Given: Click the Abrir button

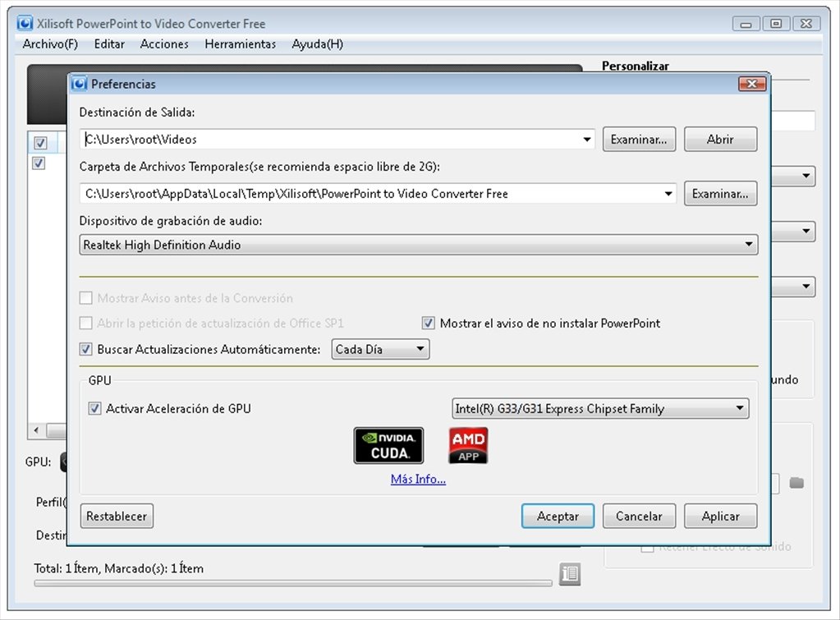Looking at the screenshot, I should (x=721, y=140).
